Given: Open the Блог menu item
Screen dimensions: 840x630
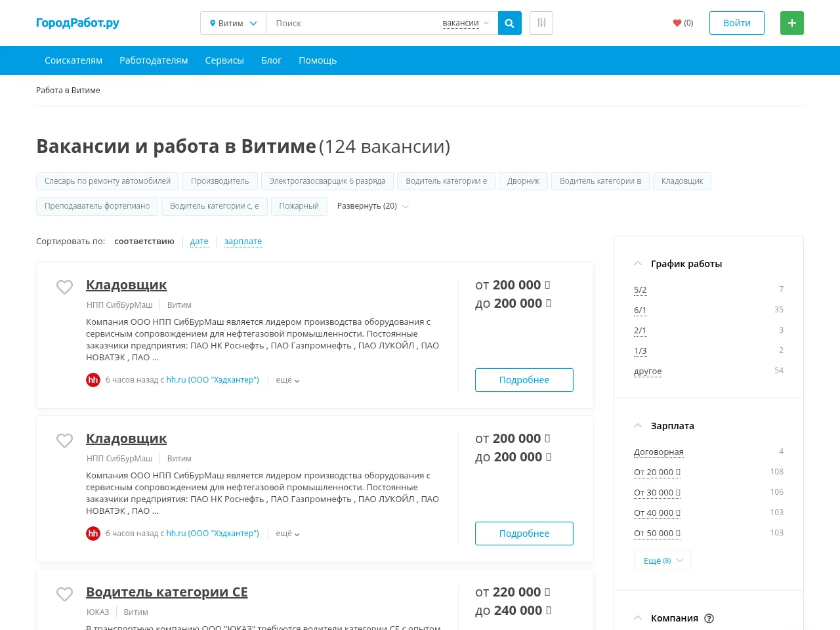Looking at the screenshot, I should point(271,60).
